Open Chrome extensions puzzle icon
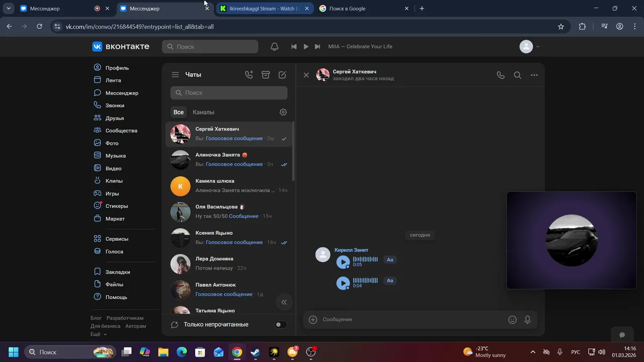The width and height of the screenshot is (644, 362). 582,27
